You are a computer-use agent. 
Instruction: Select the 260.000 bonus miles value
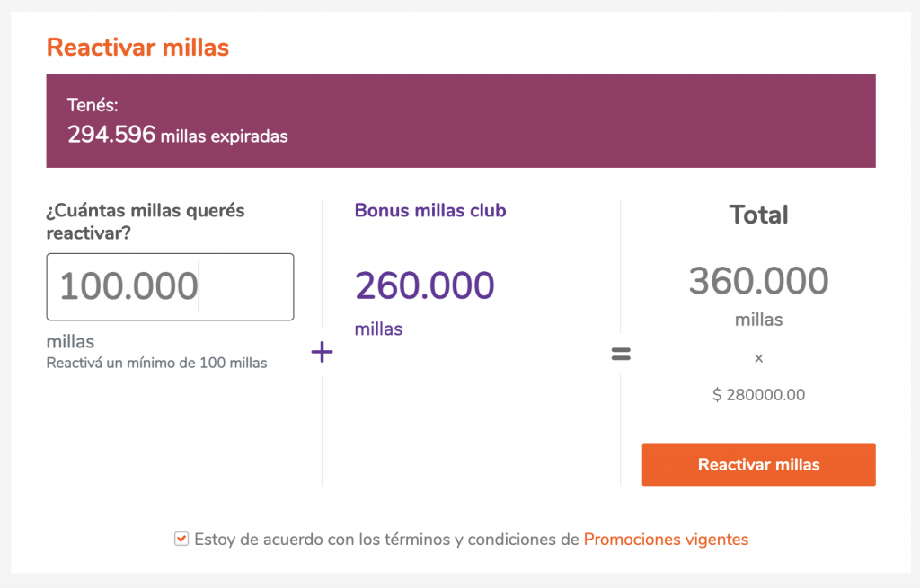click(x=424, y=285)
